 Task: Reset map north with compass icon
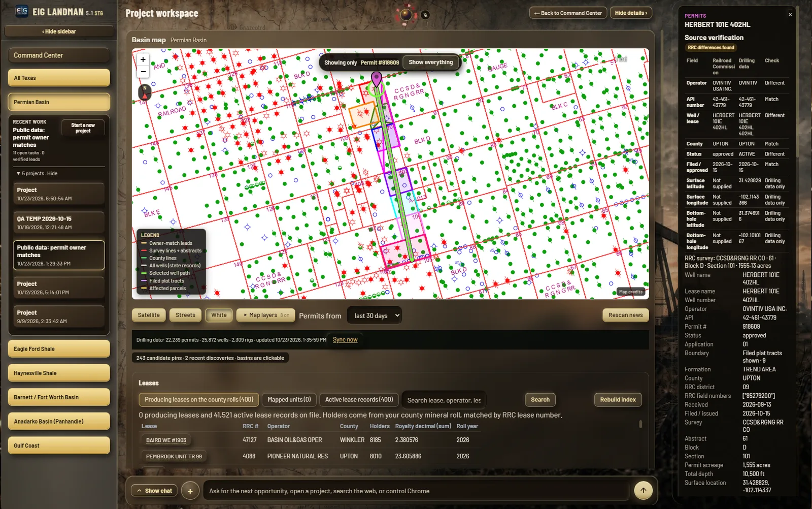click(145, 92)
